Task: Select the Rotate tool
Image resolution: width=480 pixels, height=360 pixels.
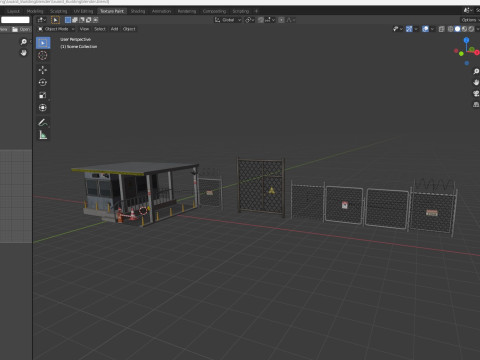Action: pos(43,82)
